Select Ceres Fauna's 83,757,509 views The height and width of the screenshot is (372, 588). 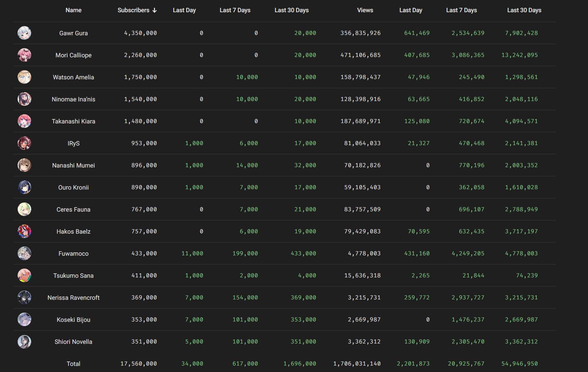362,209
